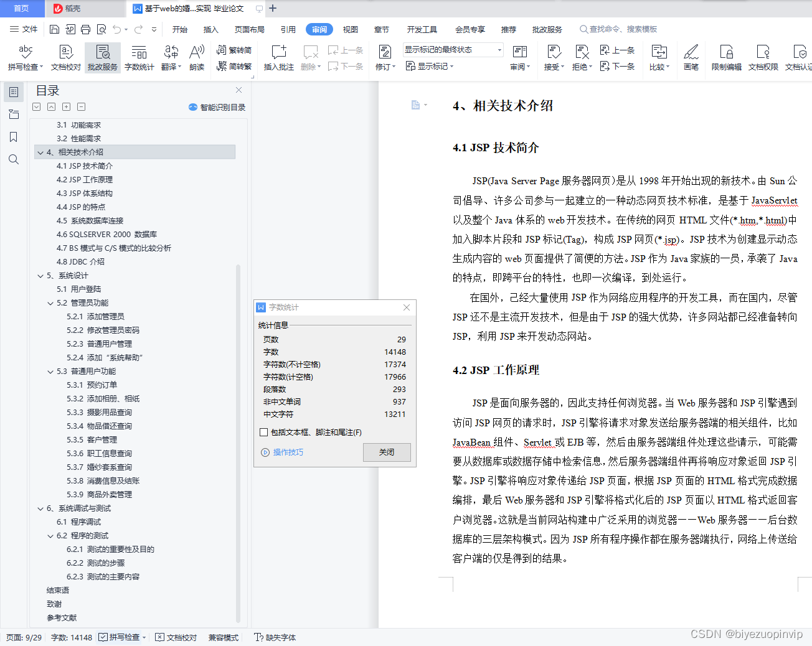Open the 显示标记 dropdown
Viewport: 812px width, 646px height.
(x=430, y=66)
